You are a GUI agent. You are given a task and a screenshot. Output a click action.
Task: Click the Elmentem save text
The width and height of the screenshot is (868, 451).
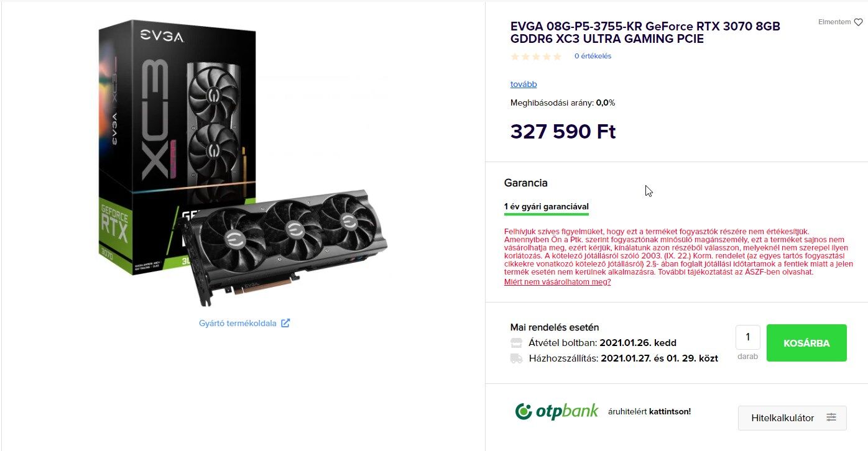click(x=834, y=22)
